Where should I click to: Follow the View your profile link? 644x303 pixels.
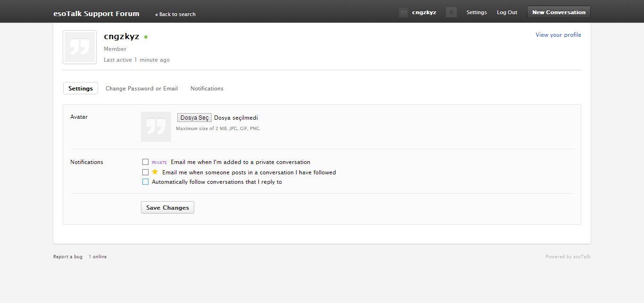558,35
